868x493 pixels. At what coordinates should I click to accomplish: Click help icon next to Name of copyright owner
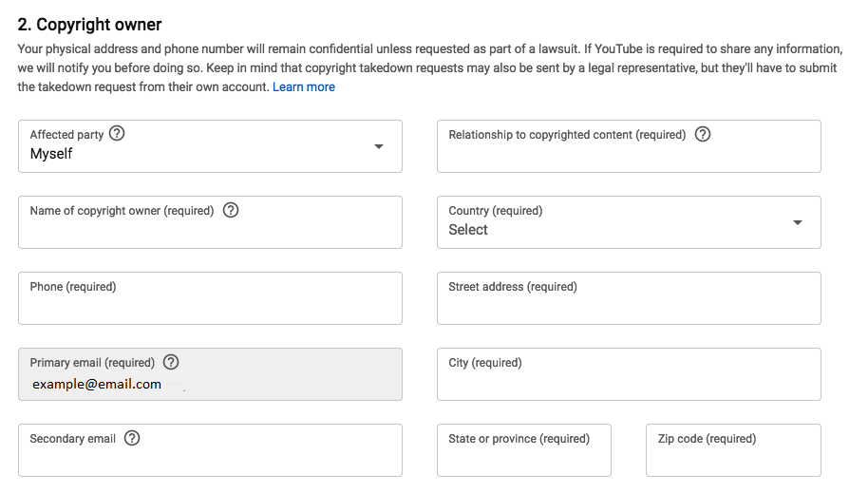tap(231, 210)
